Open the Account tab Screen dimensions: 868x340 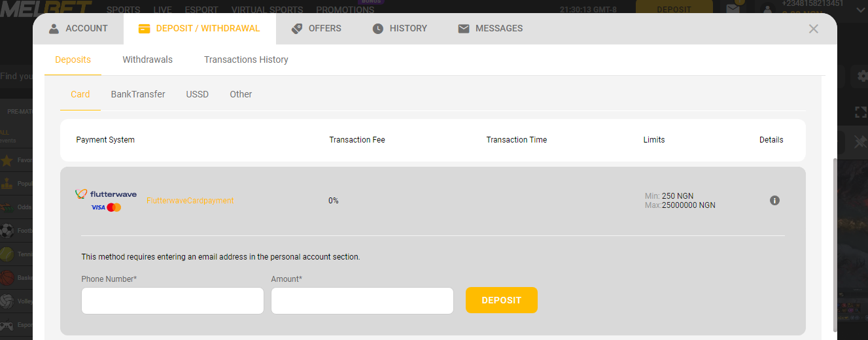78,29
